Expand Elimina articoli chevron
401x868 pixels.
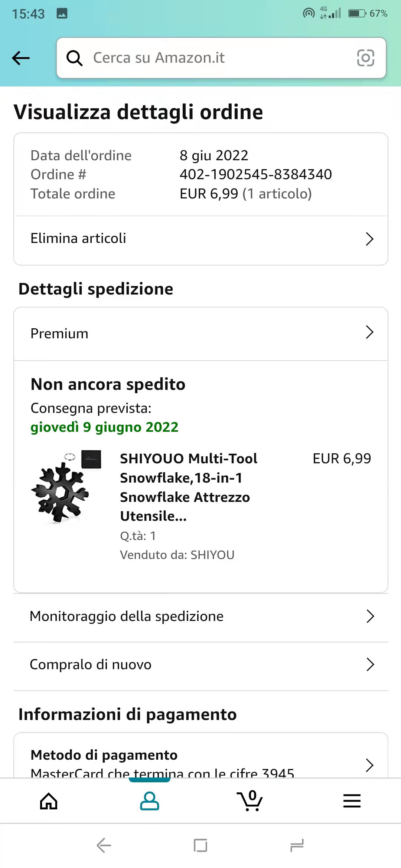coord(369,239)
